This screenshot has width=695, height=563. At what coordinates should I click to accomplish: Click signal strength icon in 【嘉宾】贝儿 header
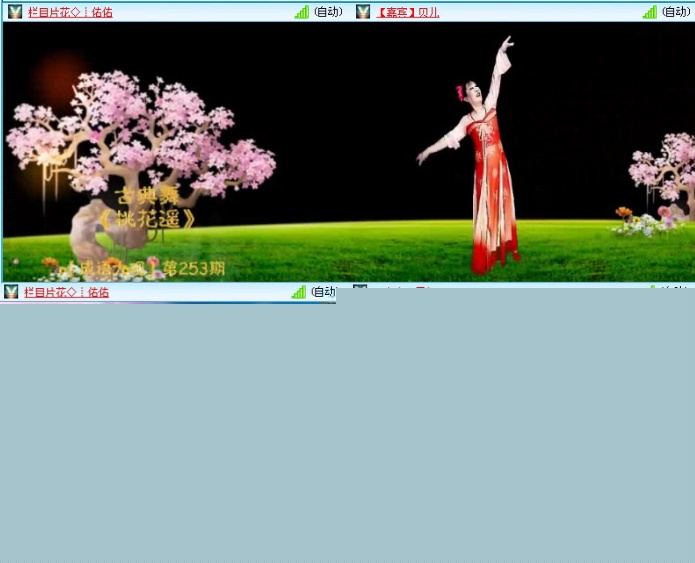(x=650, y=12)
